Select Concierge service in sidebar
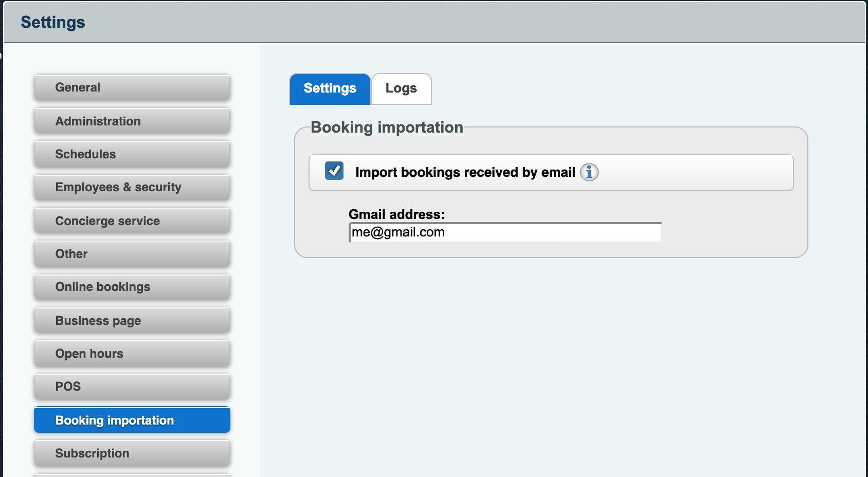Screen dimensions: 868x477 click(x=132, y=221)
